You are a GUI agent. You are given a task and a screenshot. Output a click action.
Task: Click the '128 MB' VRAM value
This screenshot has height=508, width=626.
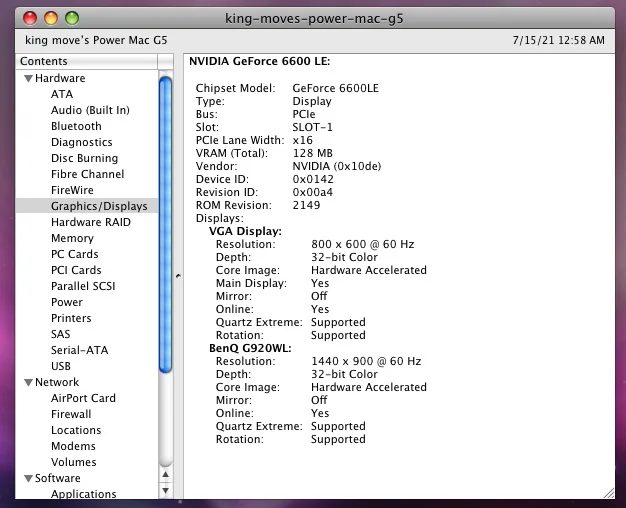313,153
